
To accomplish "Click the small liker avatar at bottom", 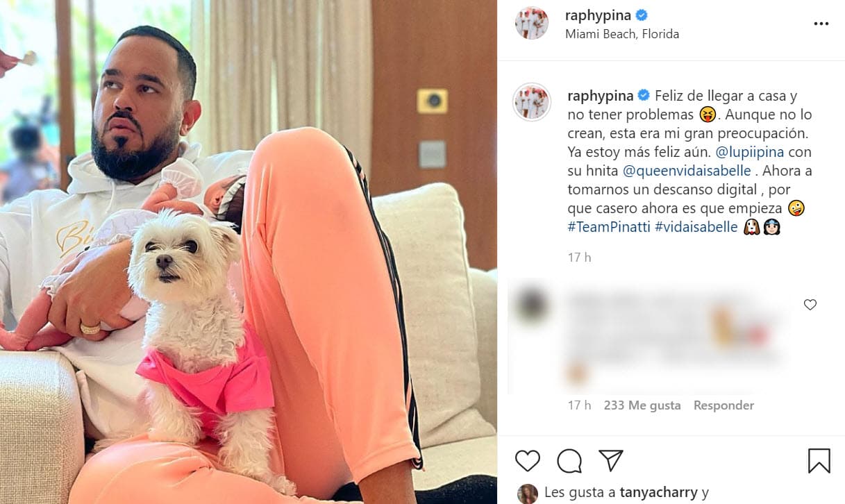I will click(x=528, y=494).
